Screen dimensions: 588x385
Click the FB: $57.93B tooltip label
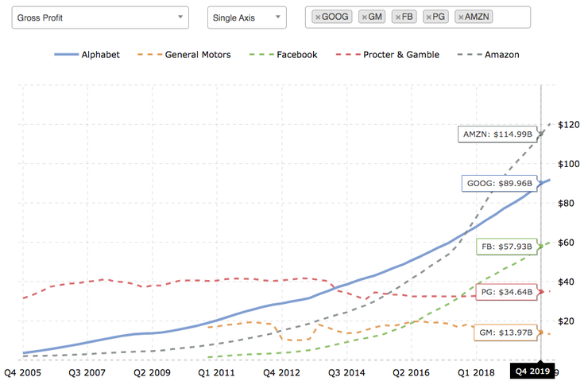click(x=507, y=247)
